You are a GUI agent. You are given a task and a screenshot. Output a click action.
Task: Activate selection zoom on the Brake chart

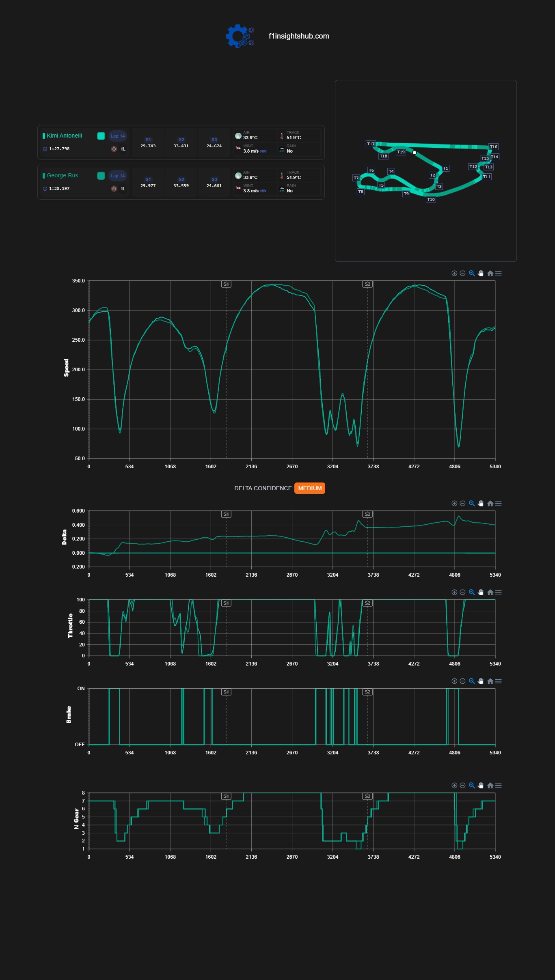tap(472, 681)
